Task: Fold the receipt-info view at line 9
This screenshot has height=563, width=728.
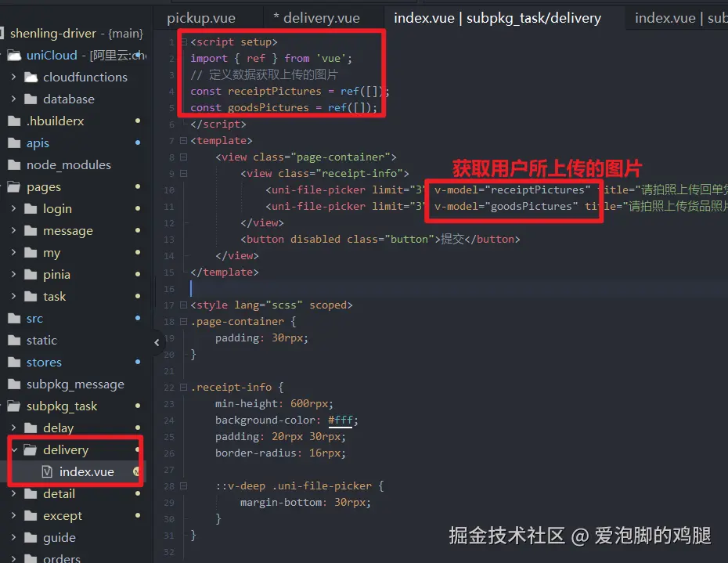Action: [x=183, y=173]
